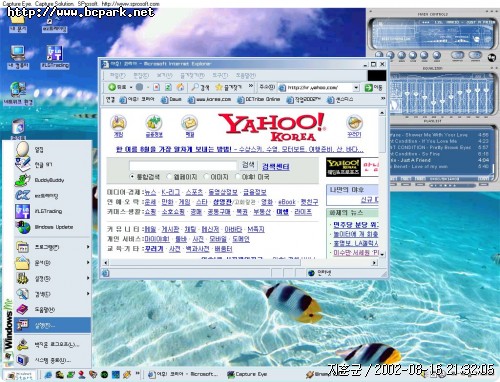The width and height of the screenshot is (500, 382).
Task: Open the 검색 magnifier search tool in the IE toolbar
Action: [200, 87]
